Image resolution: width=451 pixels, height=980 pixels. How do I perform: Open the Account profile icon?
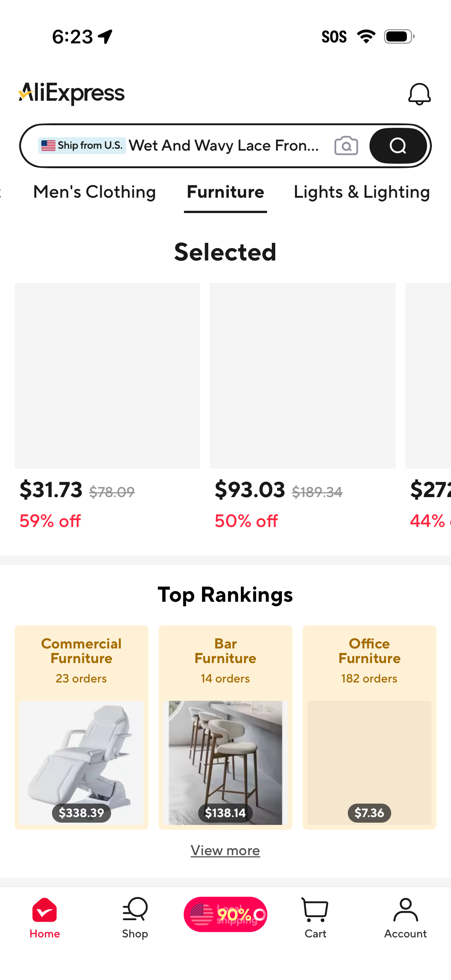click(x=405, y=910)
